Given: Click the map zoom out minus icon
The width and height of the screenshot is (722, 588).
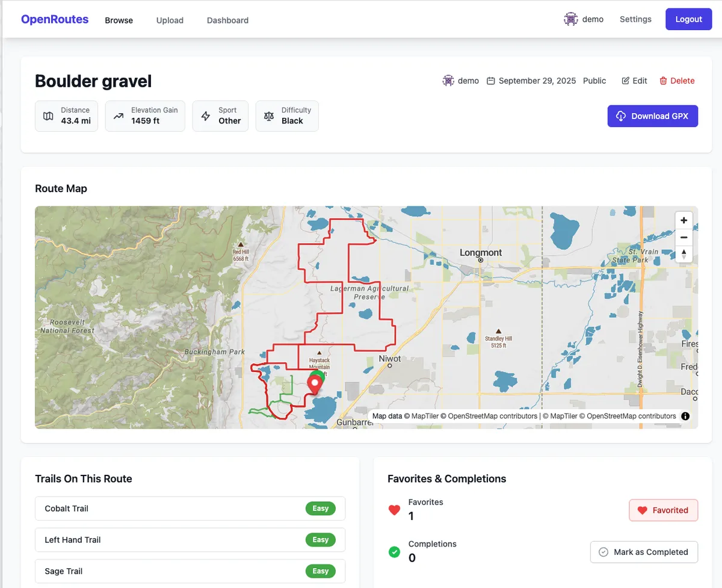Looking at the screenshot, I should tap(683, 237).
